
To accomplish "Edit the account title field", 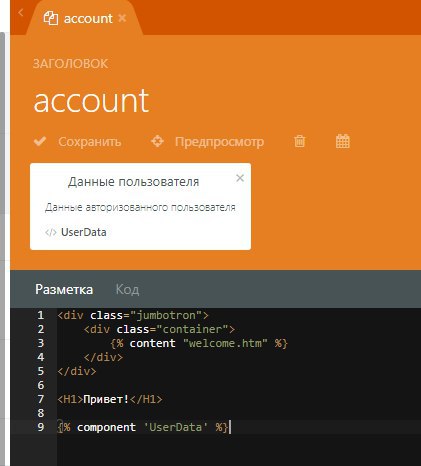I will [x=91, y=101].
